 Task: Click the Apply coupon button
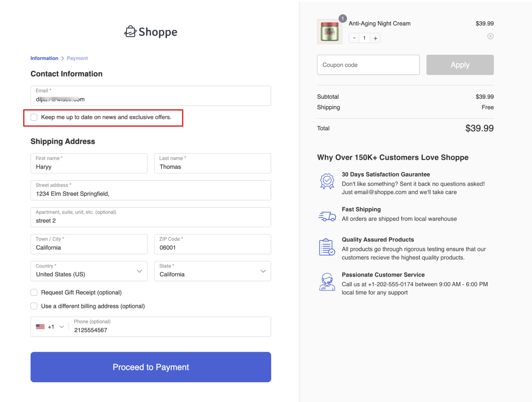460,65
